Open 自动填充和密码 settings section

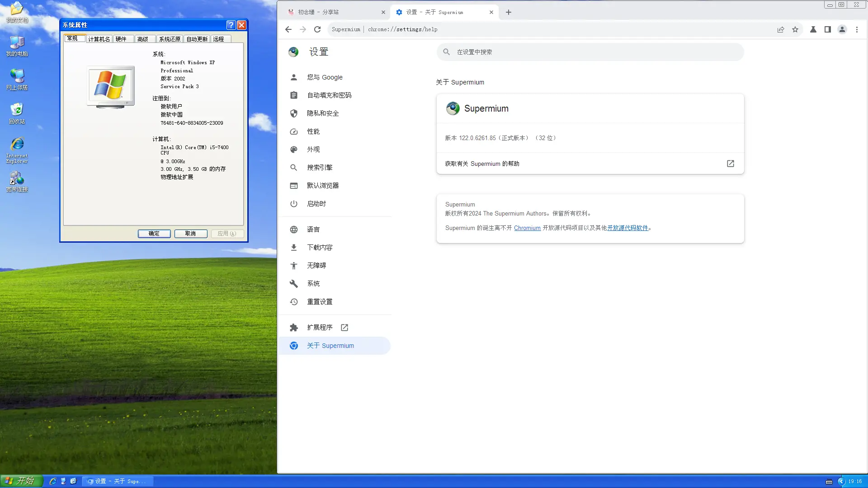335,95
